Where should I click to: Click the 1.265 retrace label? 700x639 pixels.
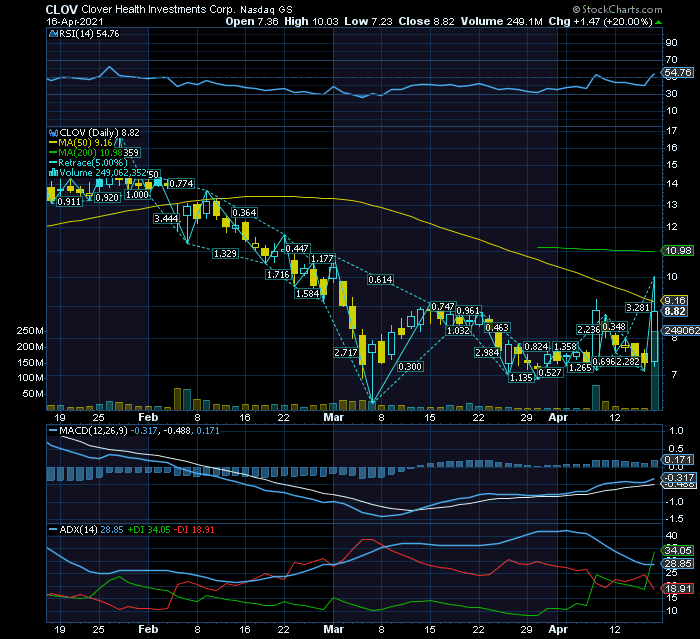tap(580, 368)
